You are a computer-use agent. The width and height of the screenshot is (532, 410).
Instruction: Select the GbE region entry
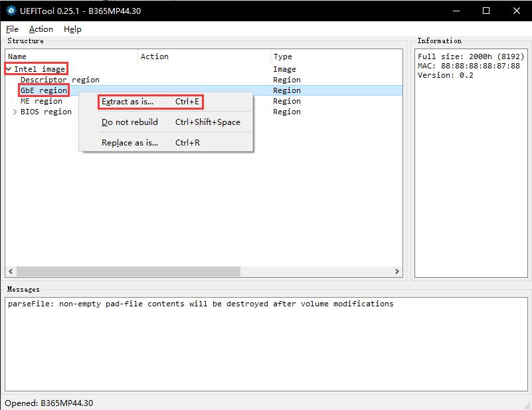[x=43, y=90]
